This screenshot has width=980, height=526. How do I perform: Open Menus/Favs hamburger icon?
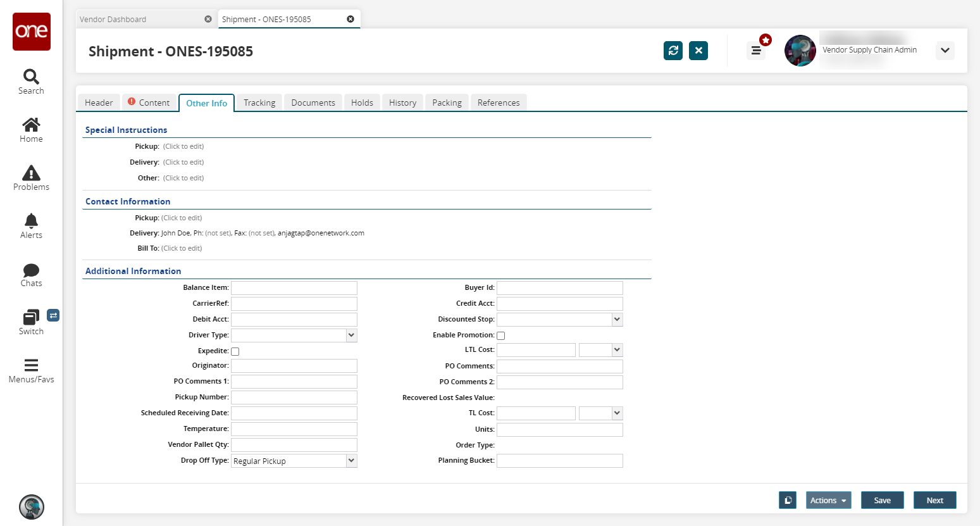pos(31,365)
